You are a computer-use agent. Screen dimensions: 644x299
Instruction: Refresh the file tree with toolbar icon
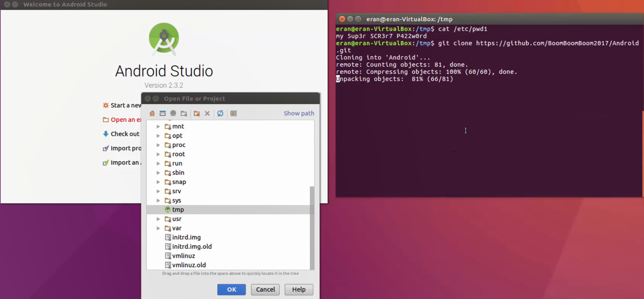(220, 113)
